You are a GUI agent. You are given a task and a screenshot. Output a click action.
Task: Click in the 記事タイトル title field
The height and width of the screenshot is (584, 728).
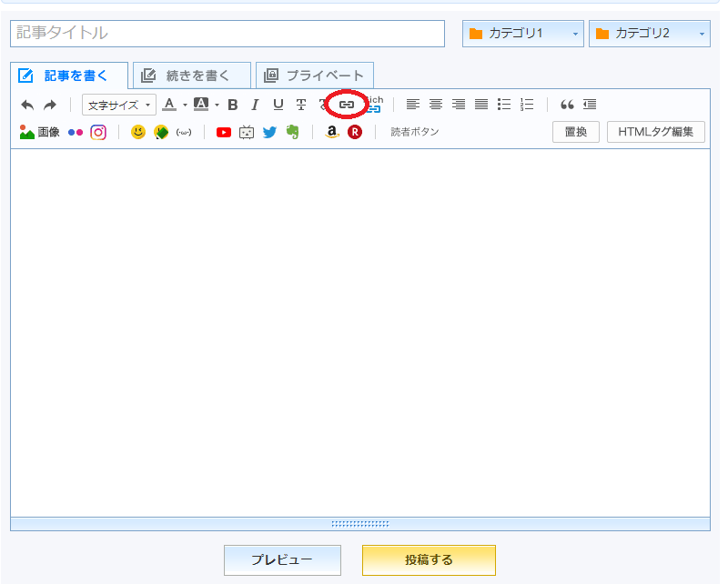(x=227, y=34)
